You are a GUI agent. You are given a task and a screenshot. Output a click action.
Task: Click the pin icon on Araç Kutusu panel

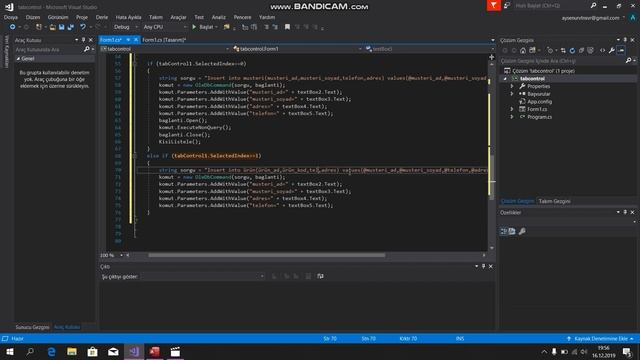[x=84, y=40]
